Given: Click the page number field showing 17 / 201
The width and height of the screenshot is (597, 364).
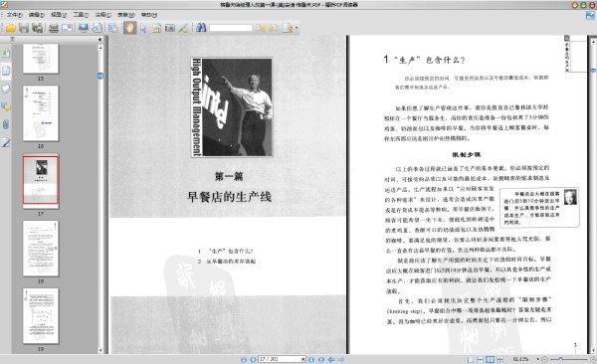Looking at the screenshot, I should (x=281, y=359).
